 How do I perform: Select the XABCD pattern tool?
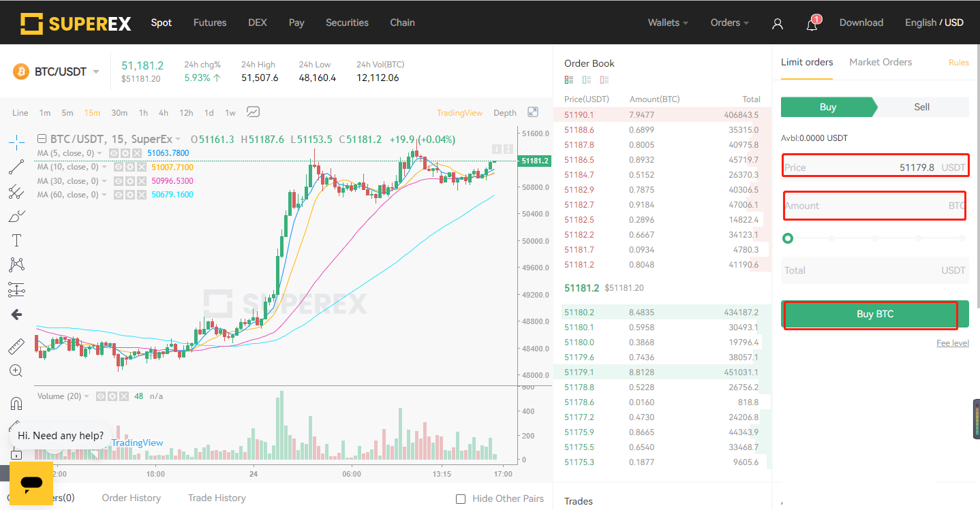[16, 265]
